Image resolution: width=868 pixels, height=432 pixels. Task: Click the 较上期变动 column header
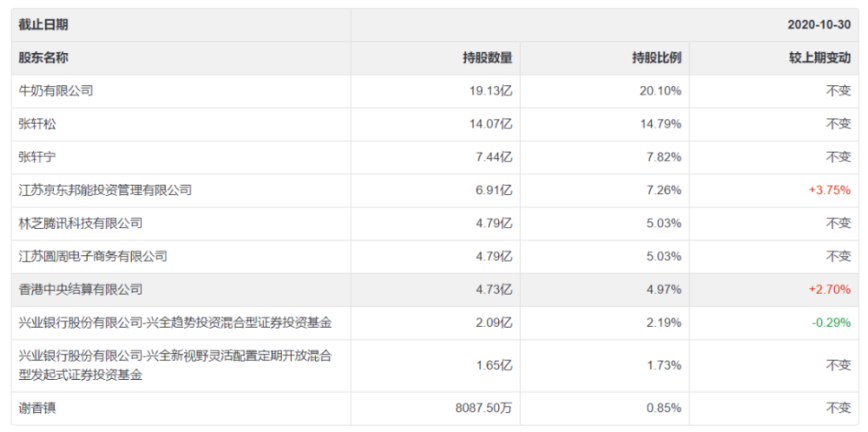click(820, 57)
